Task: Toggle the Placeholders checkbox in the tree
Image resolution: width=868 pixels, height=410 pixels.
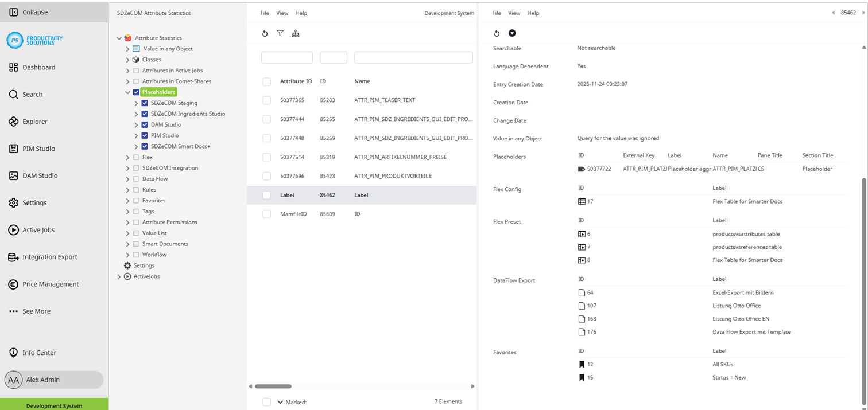Action: pos(136,92)
